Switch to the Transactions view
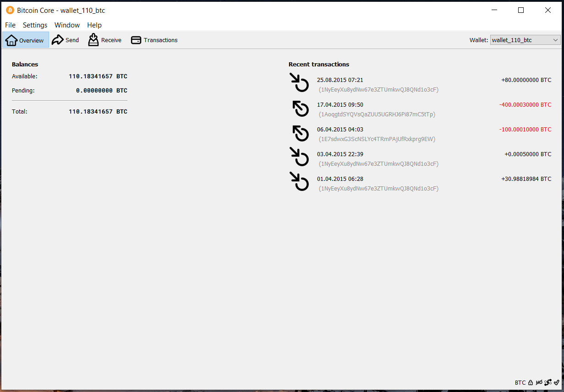 tap(154, 40)
